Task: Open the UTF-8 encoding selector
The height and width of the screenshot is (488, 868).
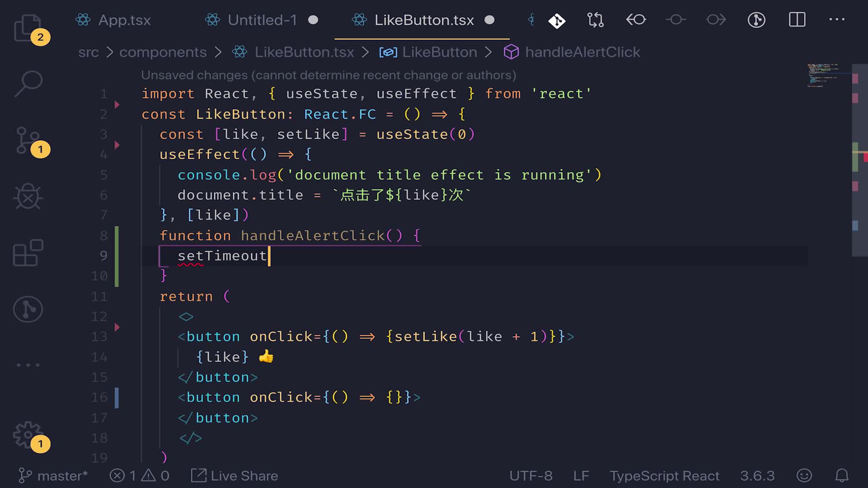Action: tap(531, 476)
